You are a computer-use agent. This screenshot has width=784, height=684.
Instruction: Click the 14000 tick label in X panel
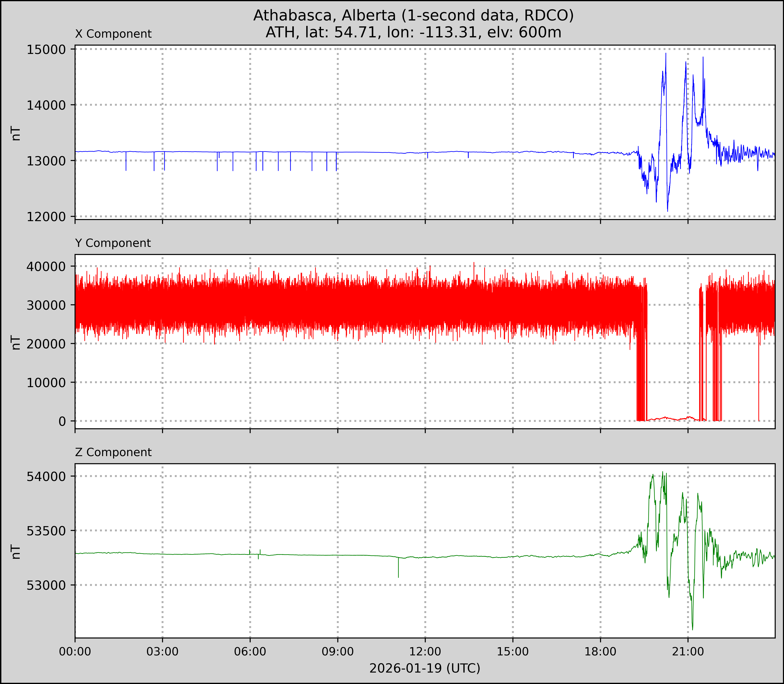click(x=46, y=105)
